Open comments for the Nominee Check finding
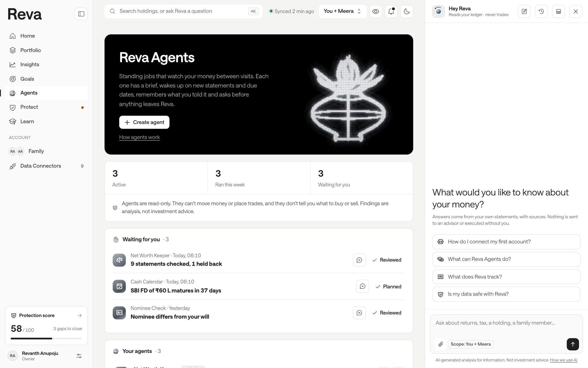The height and width of the screenshot is (368, 588). tap(359, 313)
